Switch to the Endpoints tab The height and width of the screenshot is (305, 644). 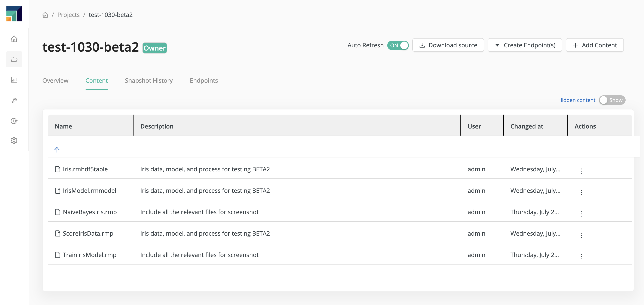click(x=204, y=81)
